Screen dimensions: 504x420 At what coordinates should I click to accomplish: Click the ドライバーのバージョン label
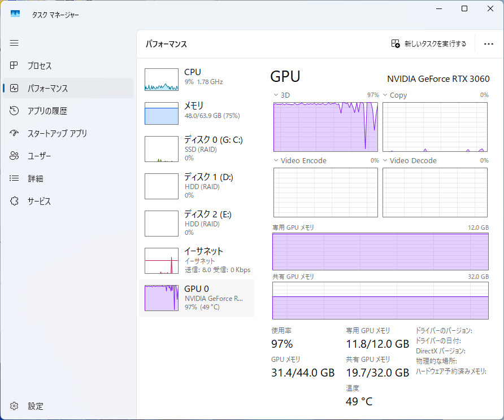(x=444, y=330)
